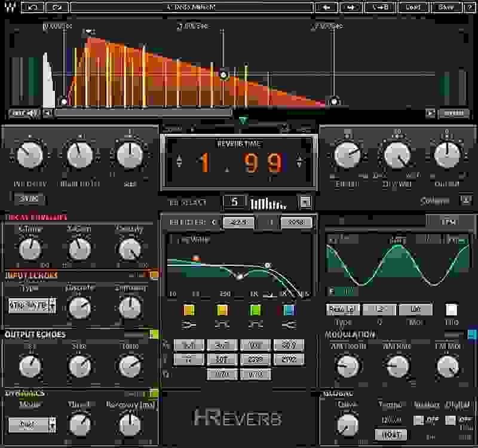Viewport: 478px width, 448px height.
Task: Click the A→B comparison icon in the top toolbar
Action: coord(380,8)
